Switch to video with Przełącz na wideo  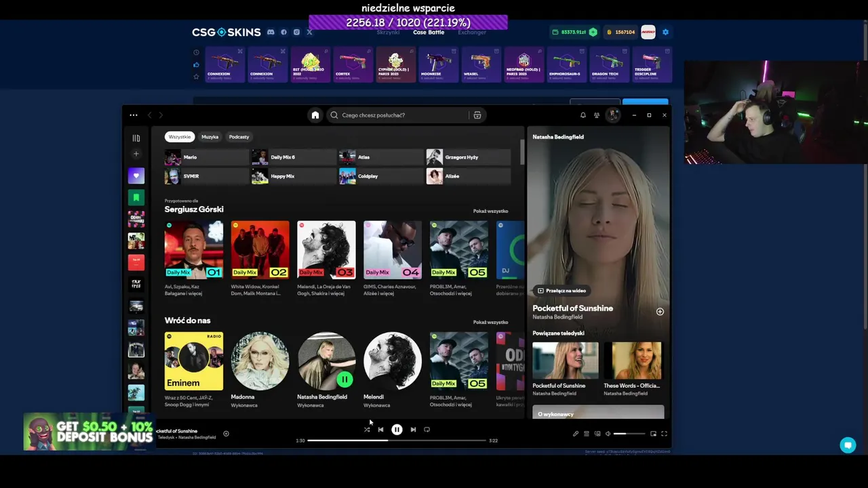pos(561,291)
